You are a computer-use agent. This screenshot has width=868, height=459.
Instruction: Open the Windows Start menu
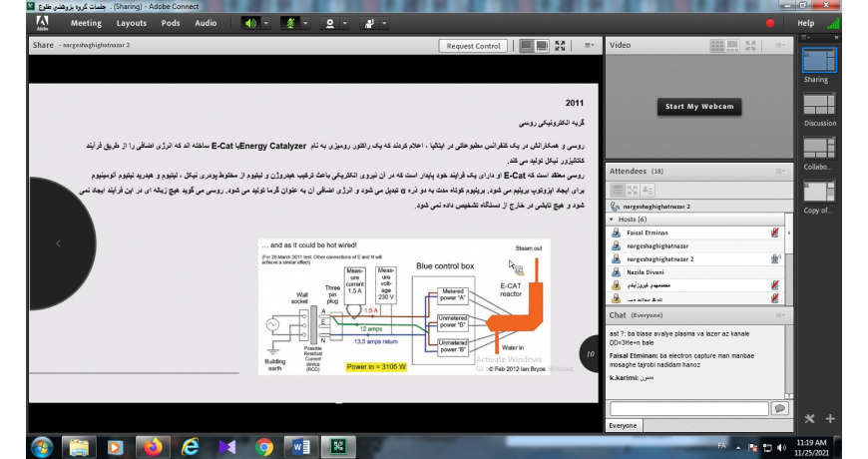[42, 447]
